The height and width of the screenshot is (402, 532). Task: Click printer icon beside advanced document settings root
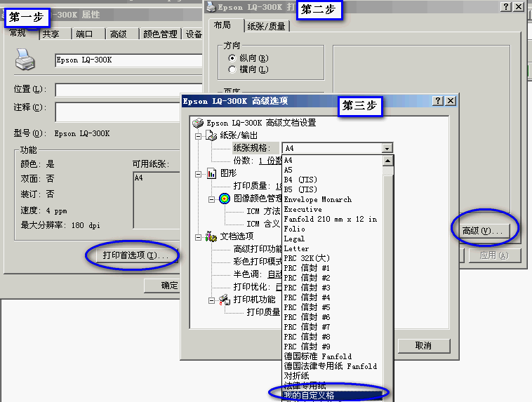pos(198,123)
